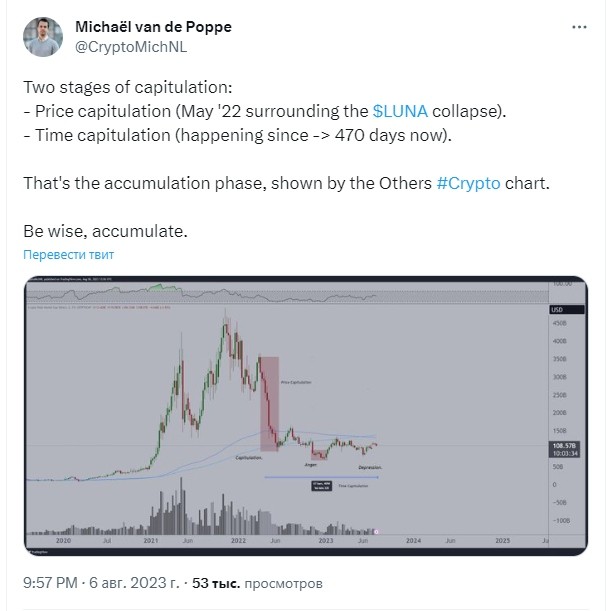Open the 53 тыс. просмотров view count

pos(257,583)
